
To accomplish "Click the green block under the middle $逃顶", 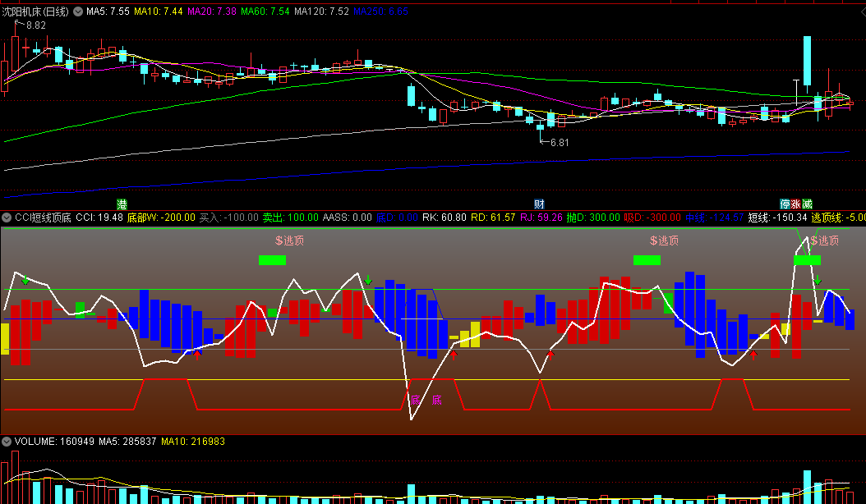I will [x=647, y=260].
